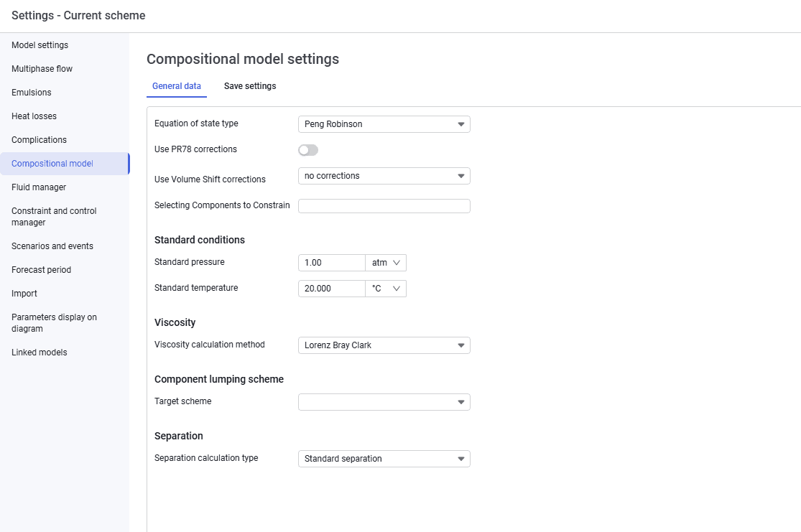Change the standard temperature unit °C

(x=386, y=289)
